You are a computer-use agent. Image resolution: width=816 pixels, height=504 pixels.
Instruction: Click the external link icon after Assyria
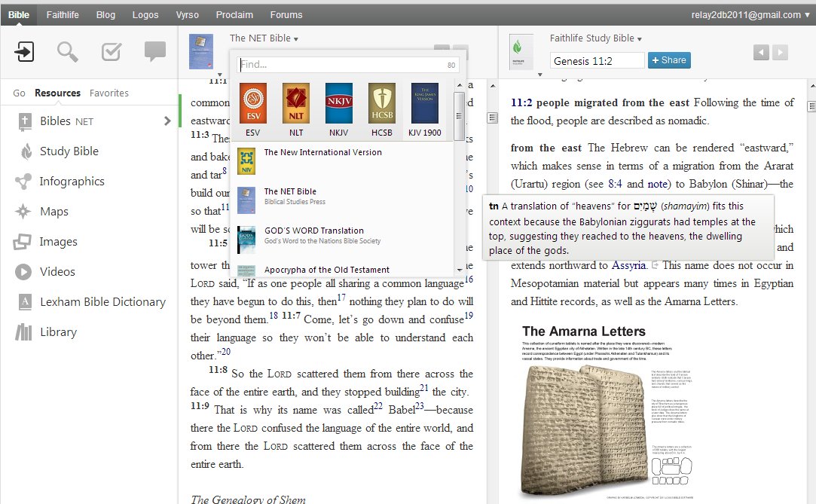pyautogui.click(x=656, y=266)
